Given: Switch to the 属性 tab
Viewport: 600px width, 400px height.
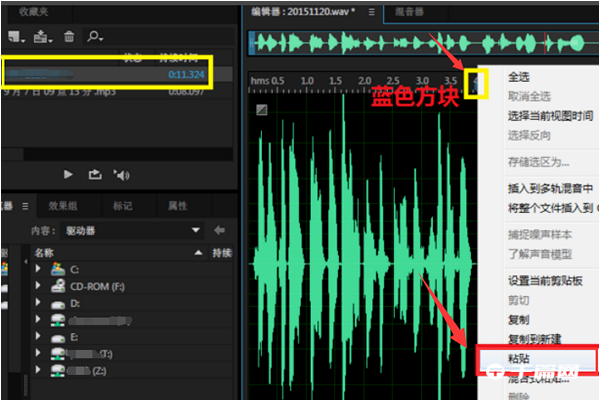Looking at the screenshot, I should (x=177, y=206).
